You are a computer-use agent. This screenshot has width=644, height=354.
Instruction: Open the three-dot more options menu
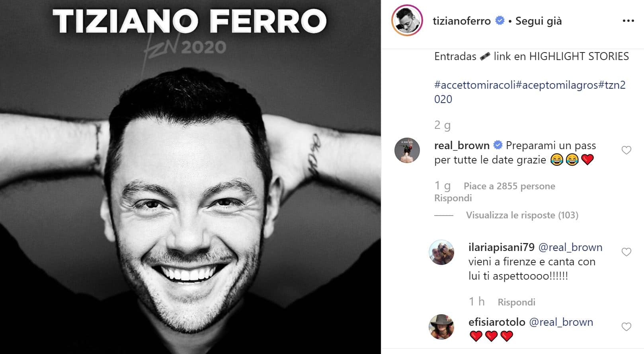coord(628,21)
